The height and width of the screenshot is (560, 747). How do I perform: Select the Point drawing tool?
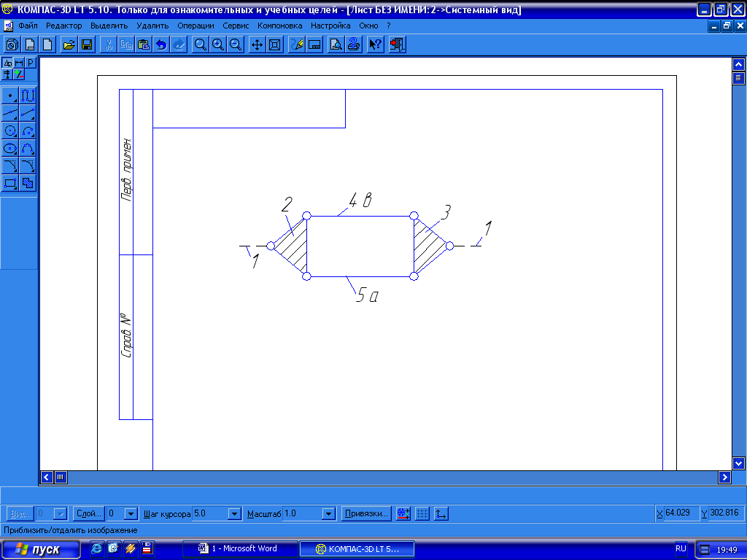tap(10, 96)
